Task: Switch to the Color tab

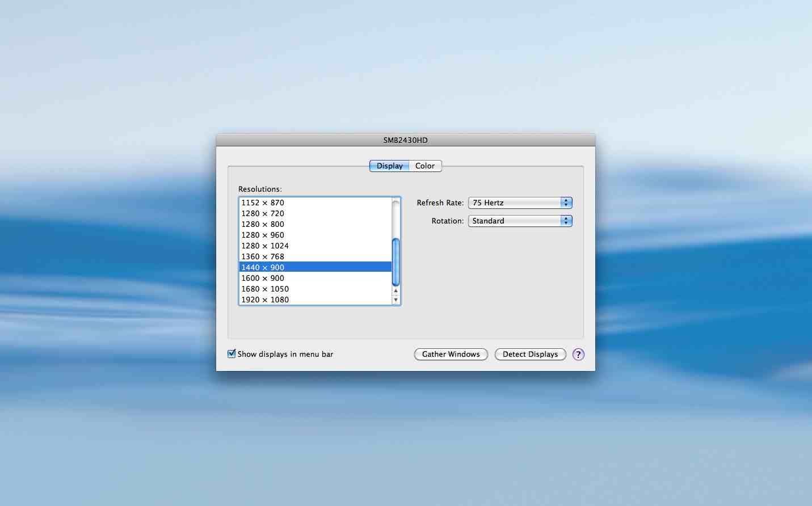Action: 425,166
